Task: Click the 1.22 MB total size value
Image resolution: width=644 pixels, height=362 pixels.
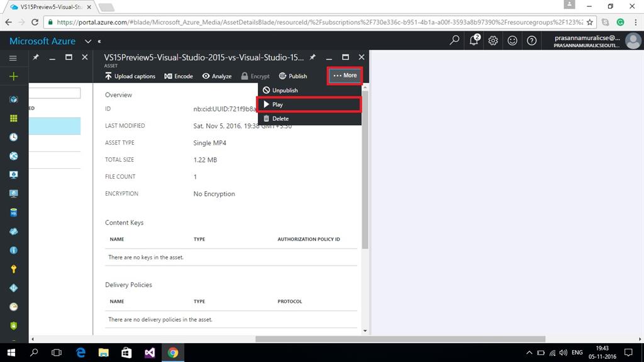Action: point(205,160)
